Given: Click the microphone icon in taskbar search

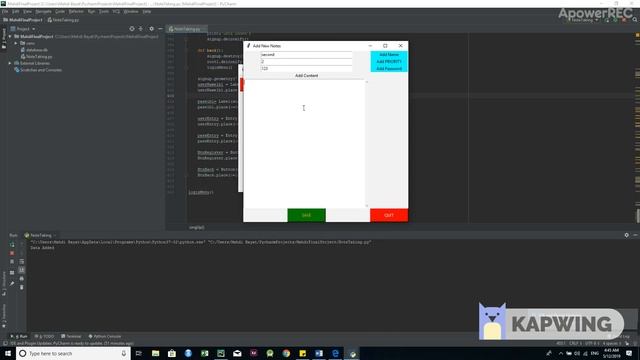Looking at the screenshot, I should point(124,353).
